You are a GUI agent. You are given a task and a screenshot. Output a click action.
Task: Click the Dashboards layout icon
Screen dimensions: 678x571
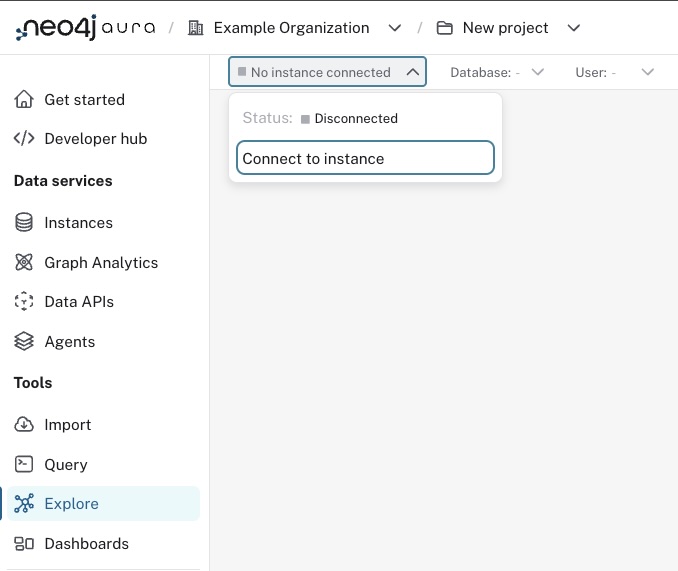(x=24, y=544)
